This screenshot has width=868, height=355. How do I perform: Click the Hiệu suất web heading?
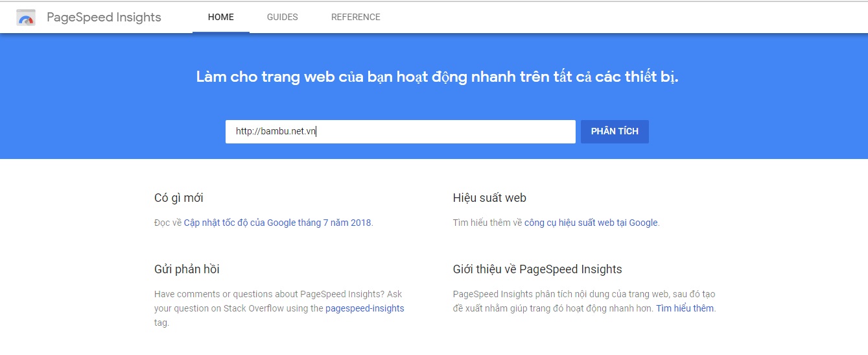tap(489, 198)
